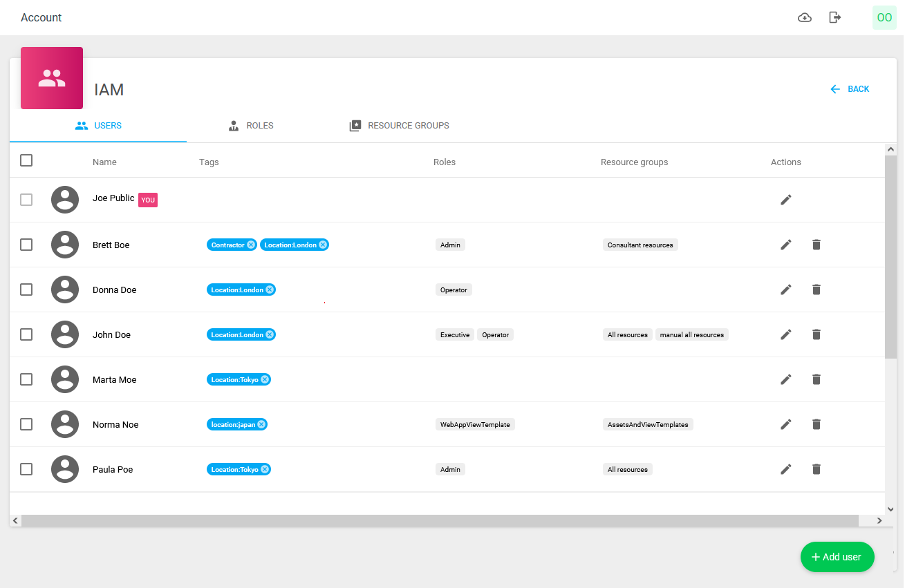Image resolution: width=905 pixels, height=588 pixels.
Task: Edit John Doe using the pencil icon
Action: [785, 334]
